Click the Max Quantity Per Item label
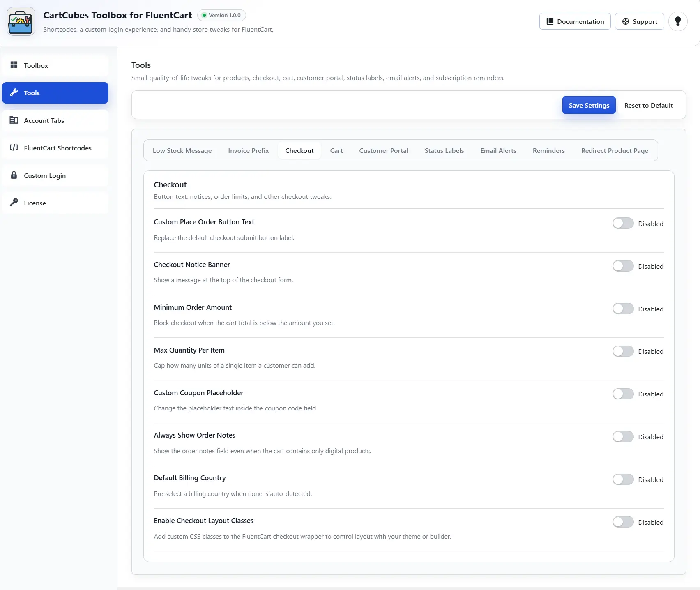This screenshot has width=700, height=590. tap(189, 350)
